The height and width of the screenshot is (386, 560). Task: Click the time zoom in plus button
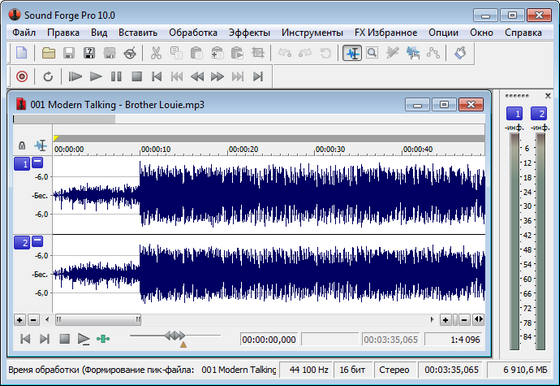tap(445, 320)
